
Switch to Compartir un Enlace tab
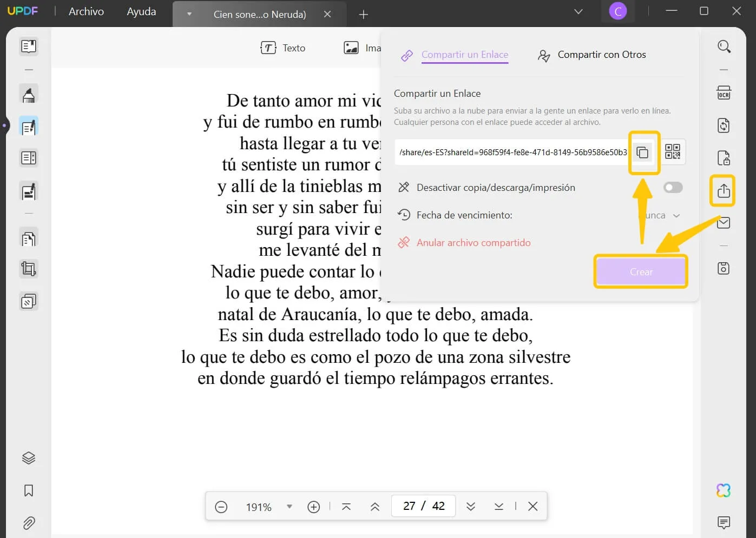464,55
